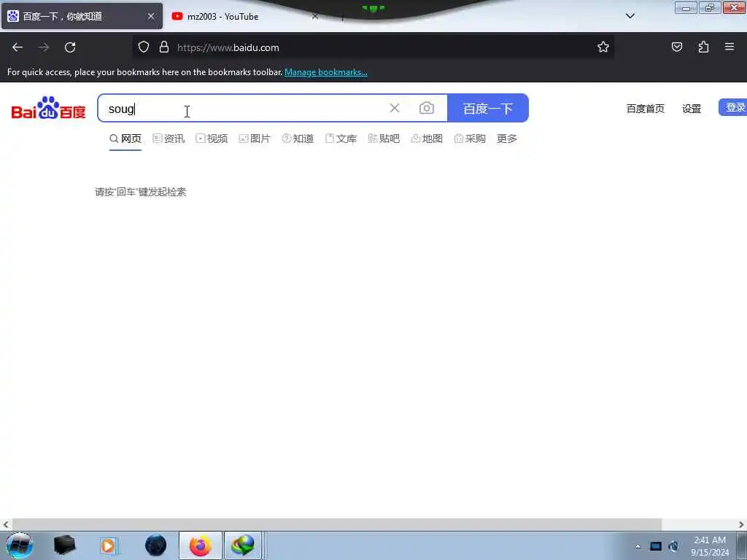
Task: Open image search via camera icon
Action: [x=426, y=108]
